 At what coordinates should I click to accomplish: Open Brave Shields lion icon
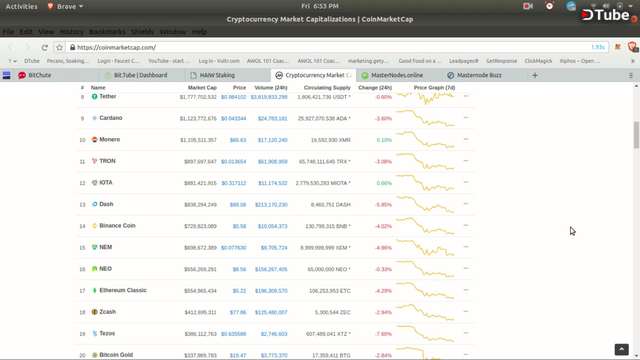point(632,47)
